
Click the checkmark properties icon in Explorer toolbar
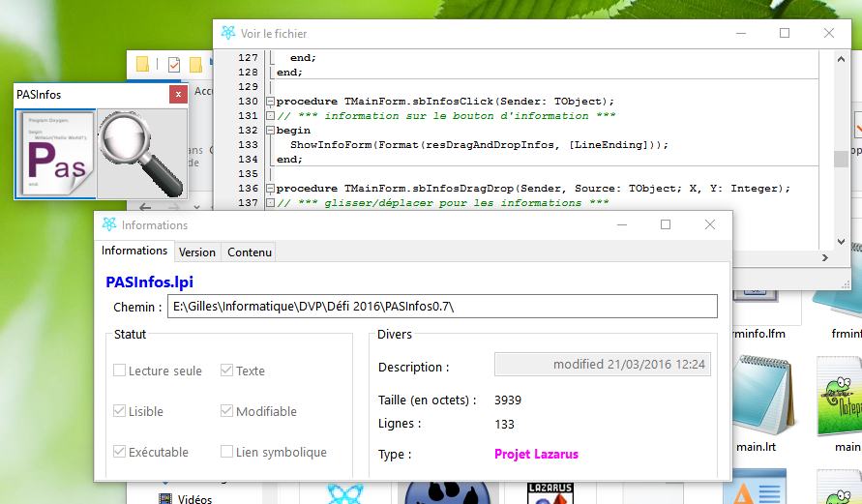click(174, 65)
